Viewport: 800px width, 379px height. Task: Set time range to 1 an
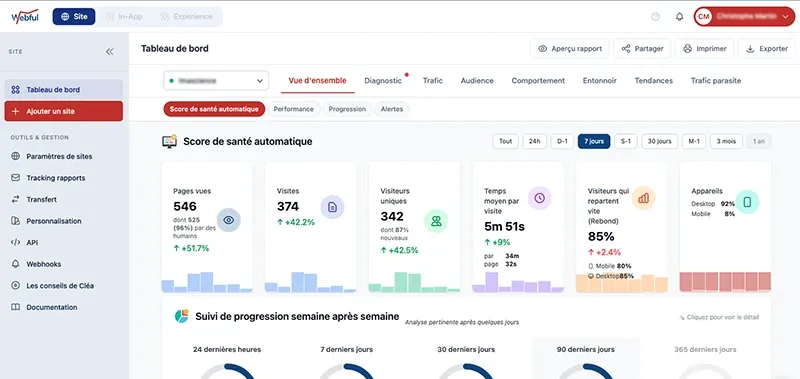759,141
